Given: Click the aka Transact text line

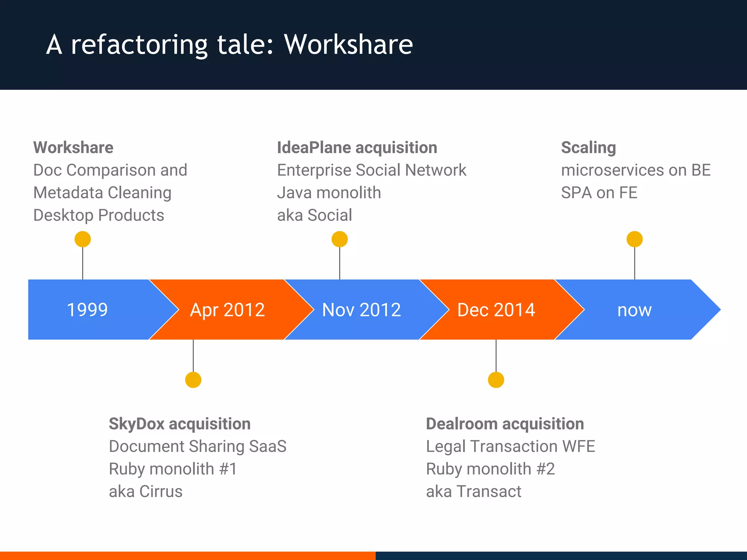Looking at the screenshot, I should point(473,491).
